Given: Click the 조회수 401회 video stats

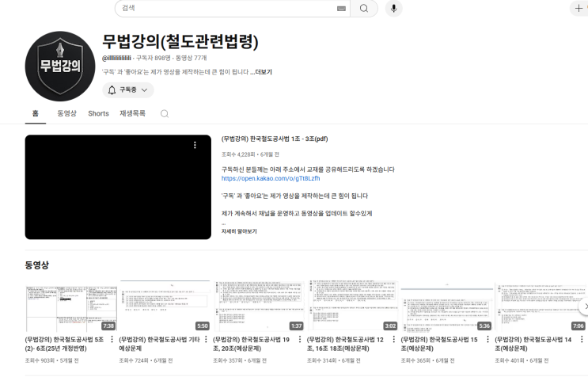Looking at the screenshot, I should point(522,360).
